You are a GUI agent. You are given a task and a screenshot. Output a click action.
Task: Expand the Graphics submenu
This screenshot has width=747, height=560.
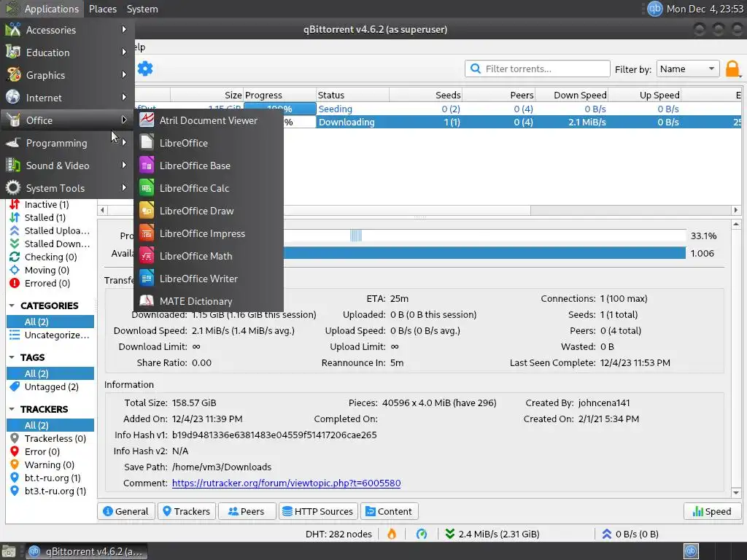click(66, 75)
